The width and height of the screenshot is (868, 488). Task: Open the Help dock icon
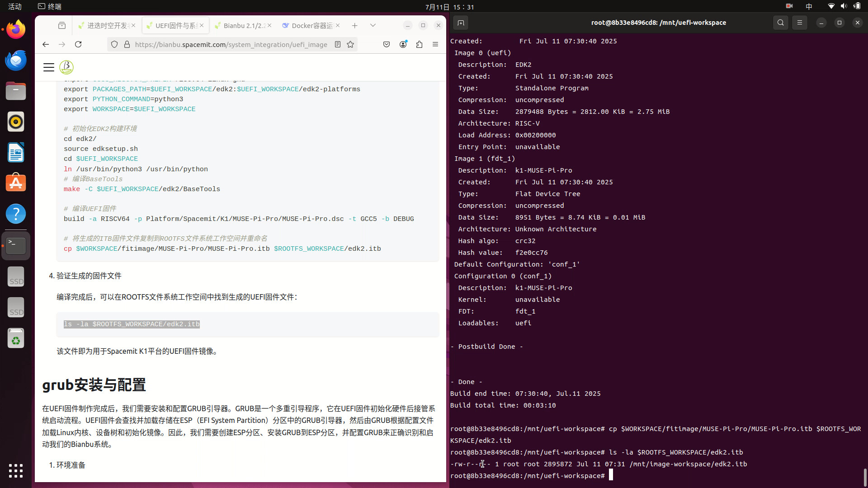coord(16,214)
